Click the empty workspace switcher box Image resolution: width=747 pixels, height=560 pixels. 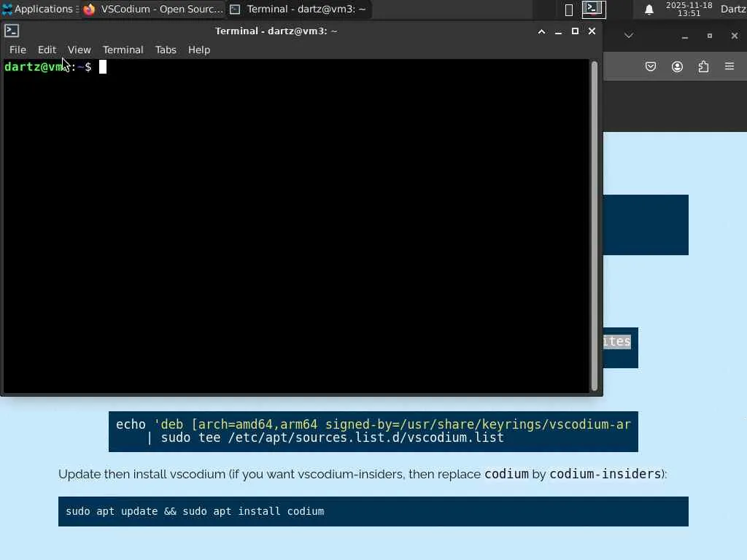[x=569, y=9]
